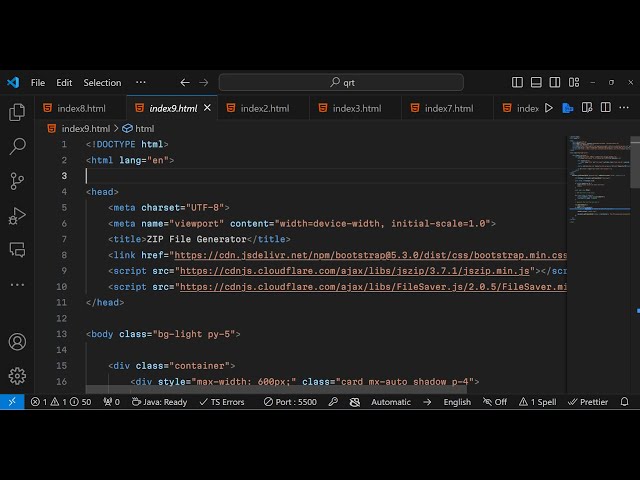This screenshot has height=480, width=640.
Task: Click Port : 5500 in status bar
Action: 288,402
